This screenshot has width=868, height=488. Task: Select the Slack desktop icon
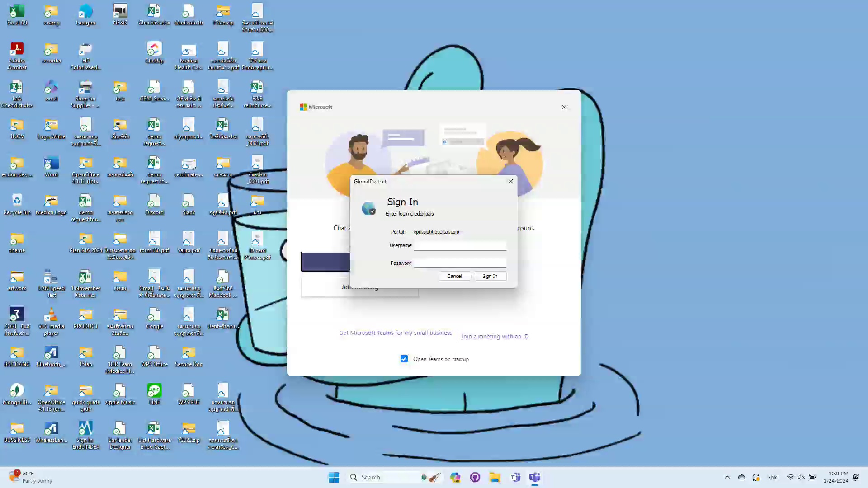point(189,205)
